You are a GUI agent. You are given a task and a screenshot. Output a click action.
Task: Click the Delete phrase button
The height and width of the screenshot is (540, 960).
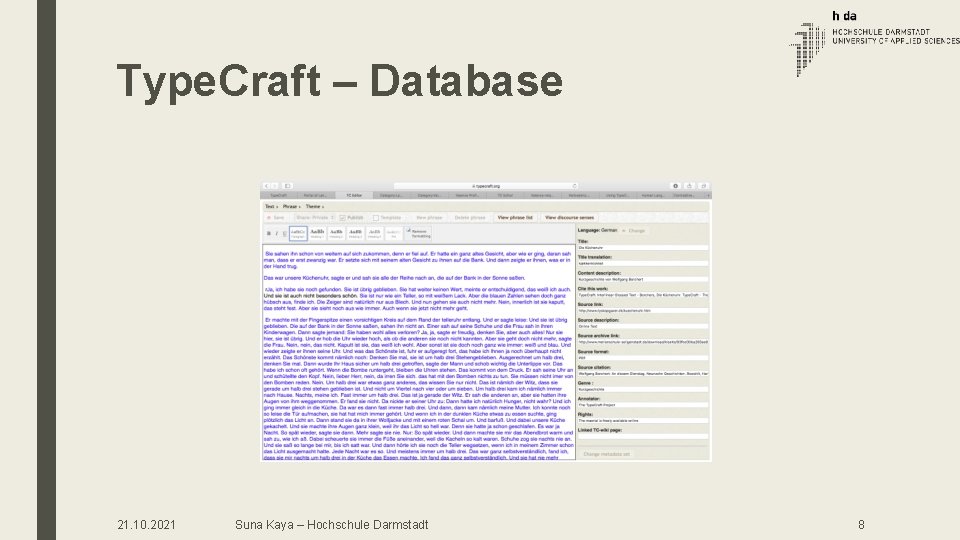coord(470,217)
